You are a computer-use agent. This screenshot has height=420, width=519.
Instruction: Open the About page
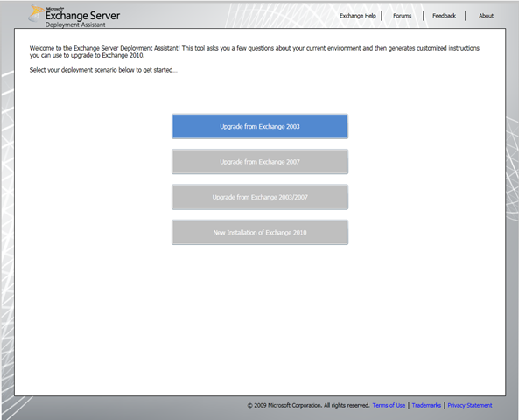coord(486,16)
